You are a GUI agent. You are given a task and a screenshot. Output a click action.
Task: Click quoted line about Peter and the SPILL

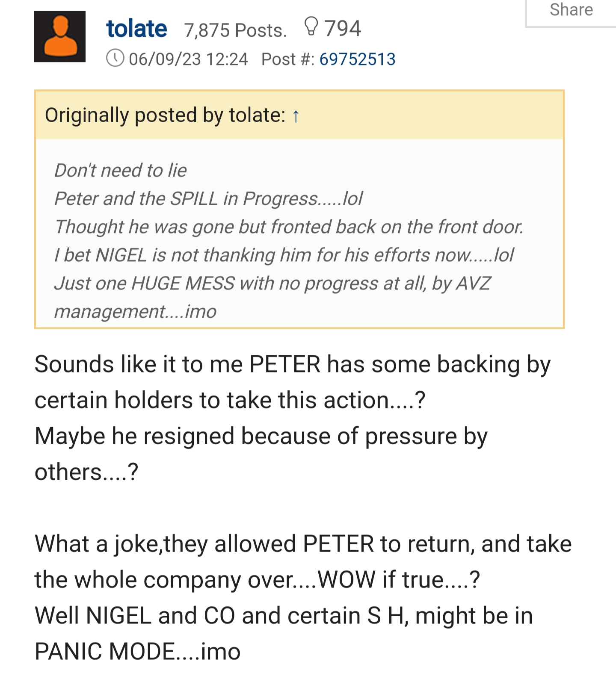[x=208, y=198]
